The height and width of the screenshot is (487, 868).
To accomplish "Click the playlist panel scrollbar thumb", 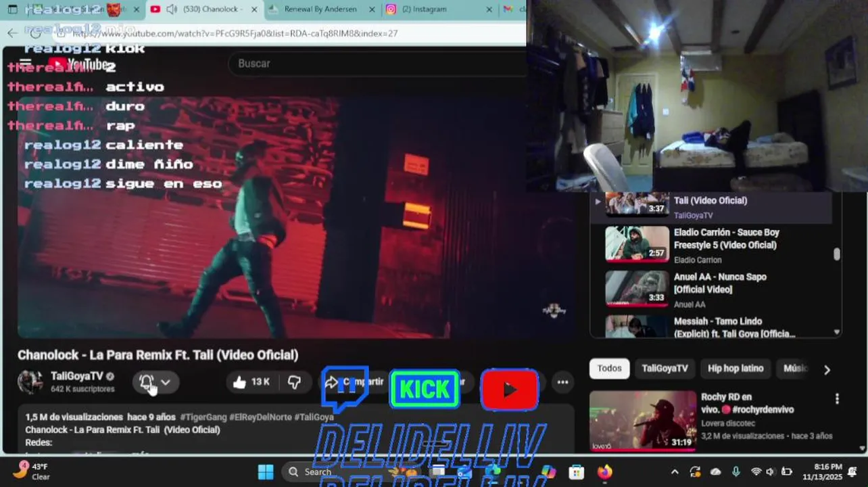I will 837,254.
